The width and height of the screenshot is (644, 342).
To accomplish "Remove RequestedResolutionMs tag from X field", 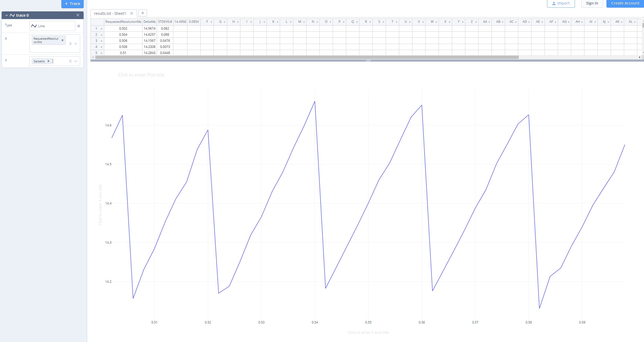I will point(62,40).
